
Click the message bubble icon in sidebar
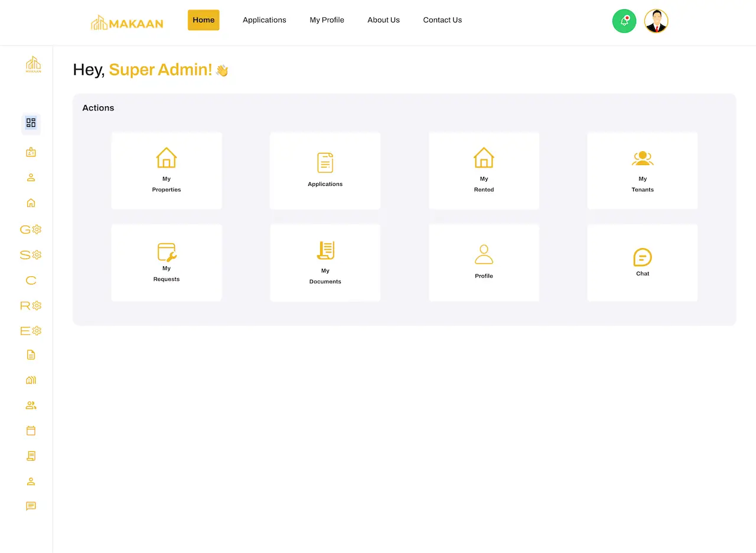(31, 506)
